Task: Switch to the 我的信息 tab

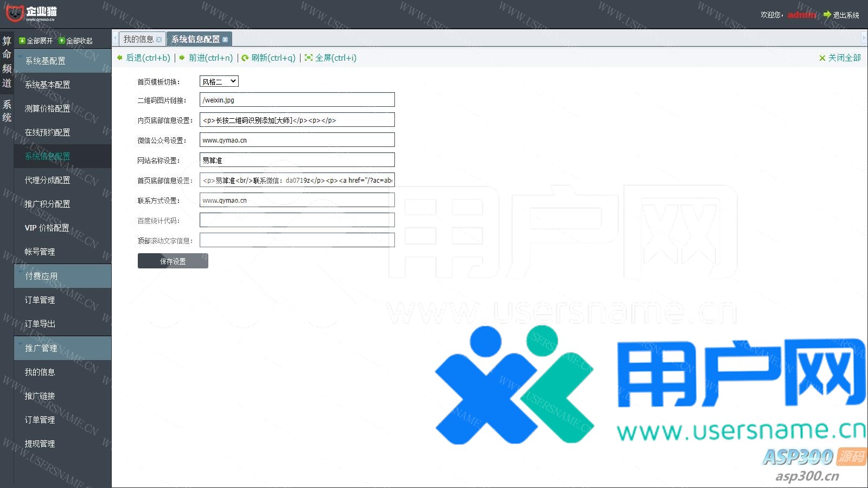Action: pos(138,39)
